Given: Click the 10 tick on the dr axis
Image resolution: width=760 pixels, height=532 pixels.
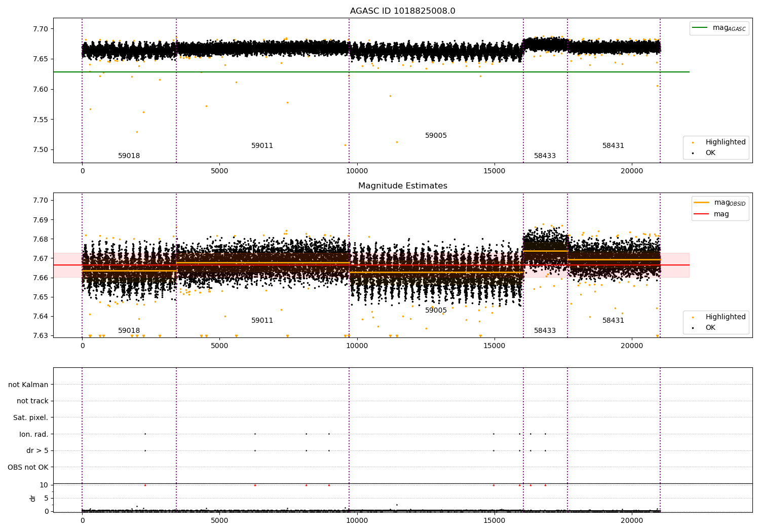Looking at the screenshot, I should 44,485.
